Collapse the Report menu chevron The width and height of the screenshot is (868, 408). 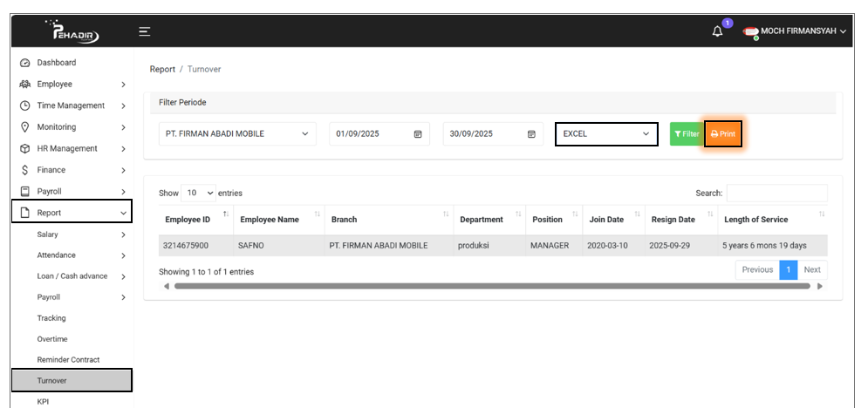tap(123, 214)
